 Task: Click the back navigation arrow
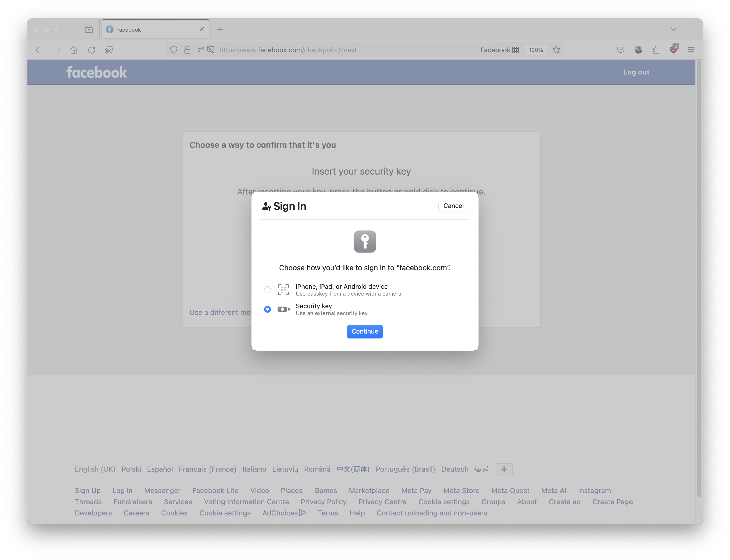pos(39,50)
